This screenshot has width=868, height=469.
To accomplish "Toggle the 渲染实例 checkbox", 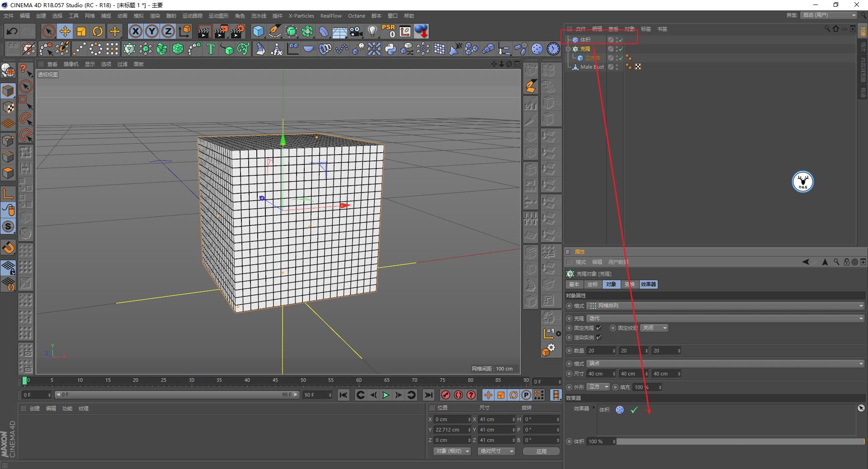I will click(x=599, y=338).
